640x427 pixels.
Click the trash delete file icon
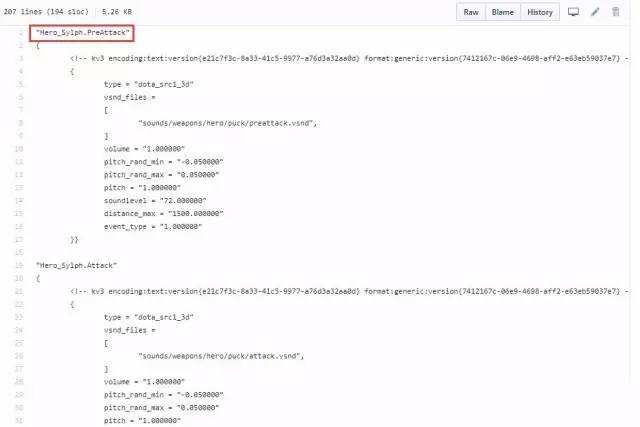click(x=616, y=12)
